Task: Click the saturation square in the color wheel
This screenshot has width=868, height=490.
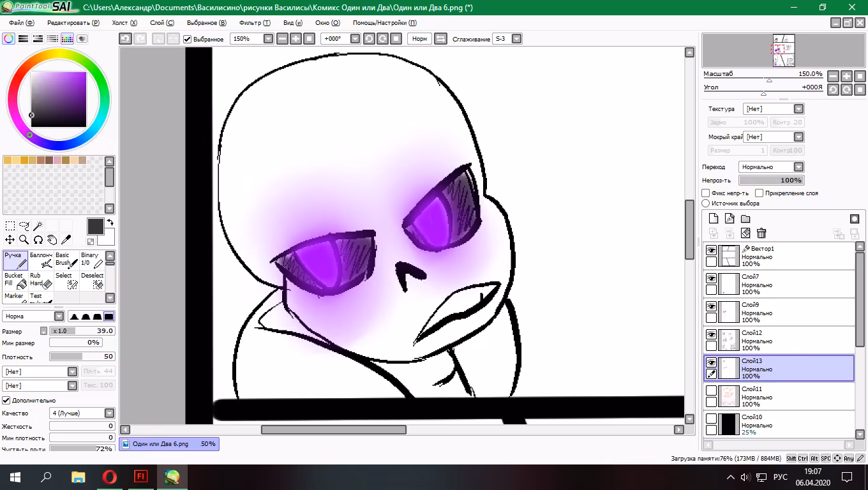Action: pos(58,100)
